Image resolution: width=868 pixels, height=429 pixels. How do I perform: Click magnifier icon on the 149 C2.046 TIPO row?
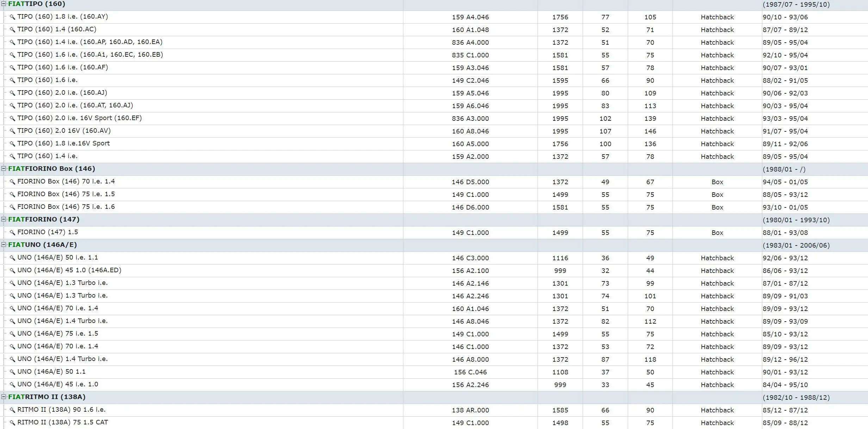click(x=12, y=80)
